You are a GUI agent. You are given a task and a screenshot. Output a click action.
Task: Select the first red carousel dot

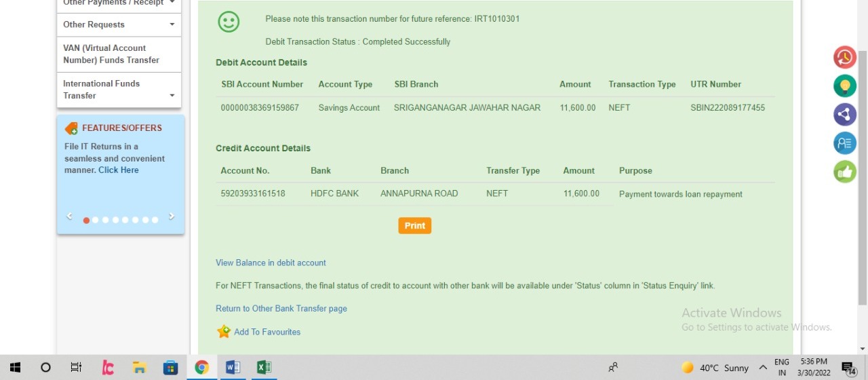tap(86, 220)
